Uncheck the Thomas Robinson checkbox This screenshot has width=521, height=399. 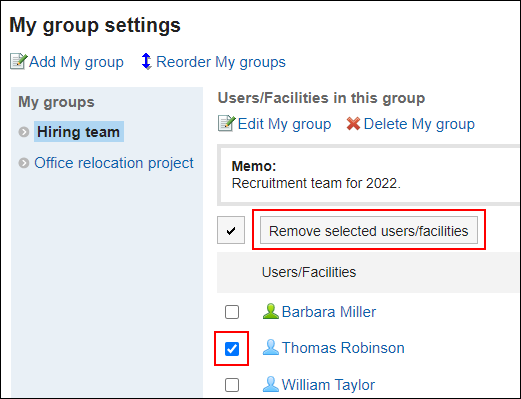point(232,349)
